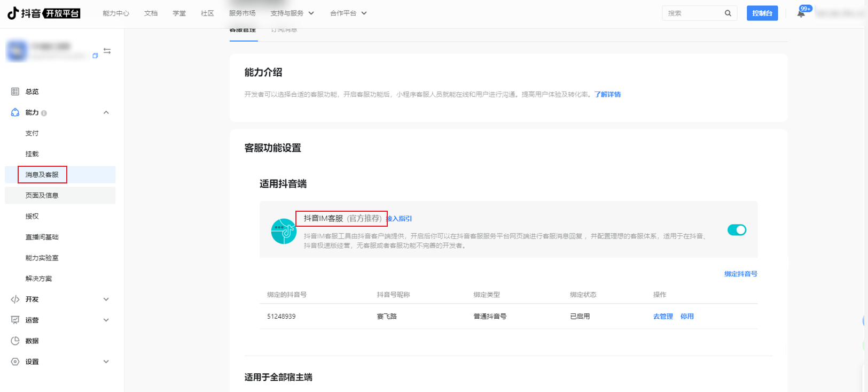Click the 绑定抖音号 link
Screen dimensions: 868x392
pyautogui.click(x=741, y=274)
